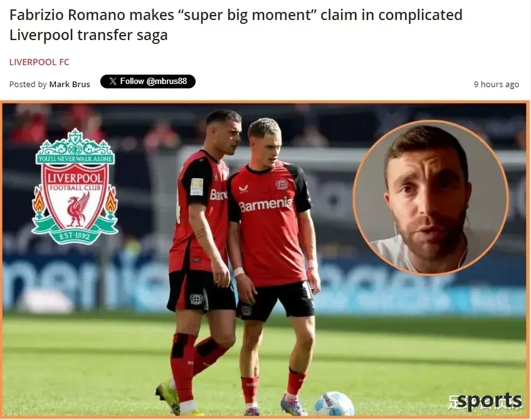Click the Bayer Leverkusen badge on shirt

(x=281, y=184)
